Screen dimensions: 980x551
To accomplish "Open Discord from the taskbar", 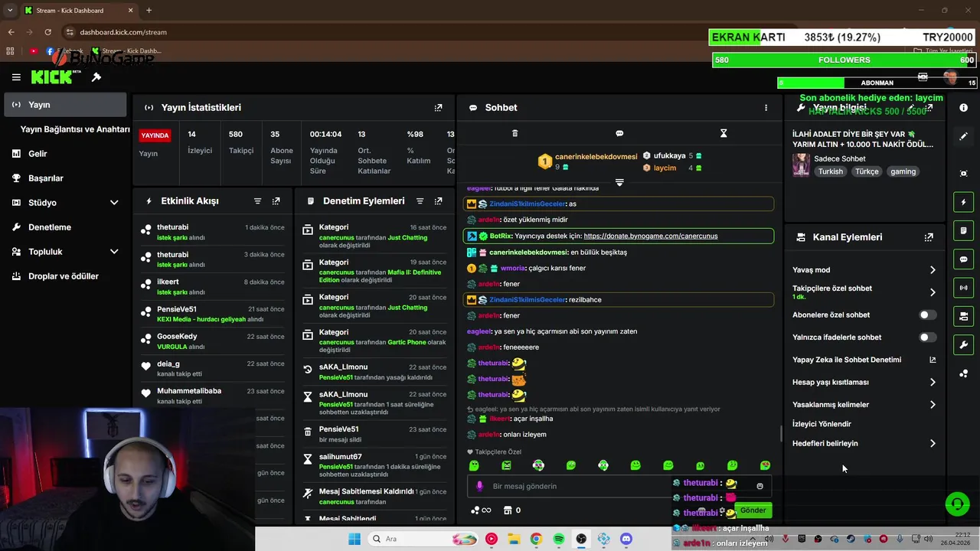I will point(626,539).
